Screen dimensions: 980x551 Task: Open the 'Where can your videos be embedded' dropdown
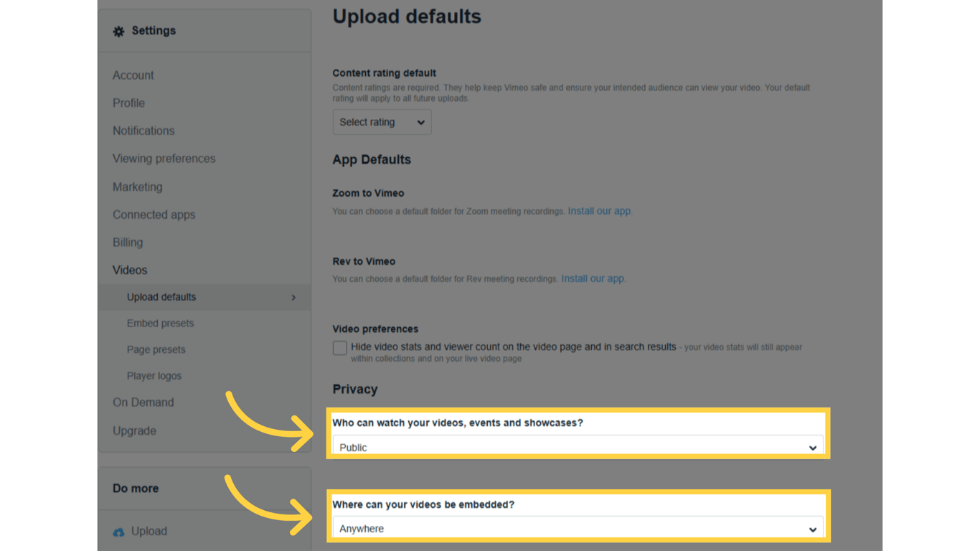pos(577,529)
